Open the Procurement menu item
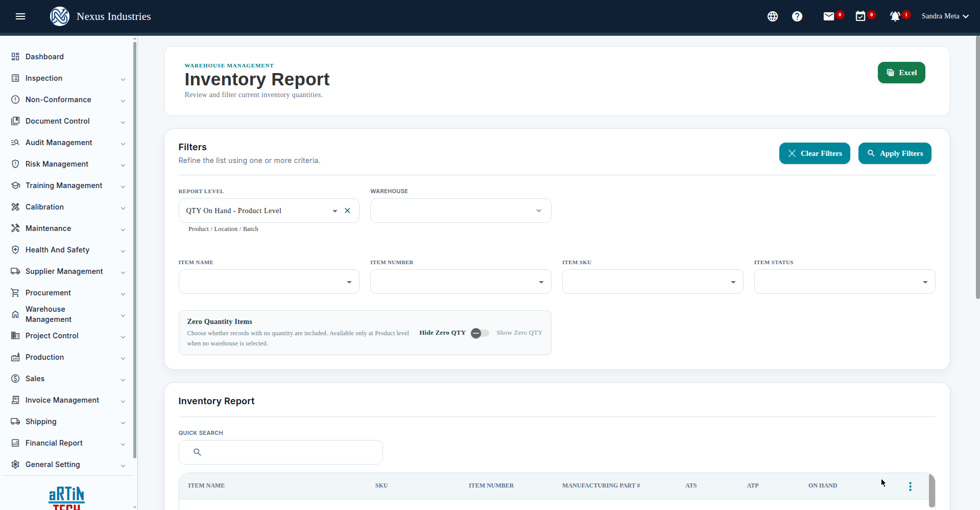The image size is (980, 510). [48, 293]
